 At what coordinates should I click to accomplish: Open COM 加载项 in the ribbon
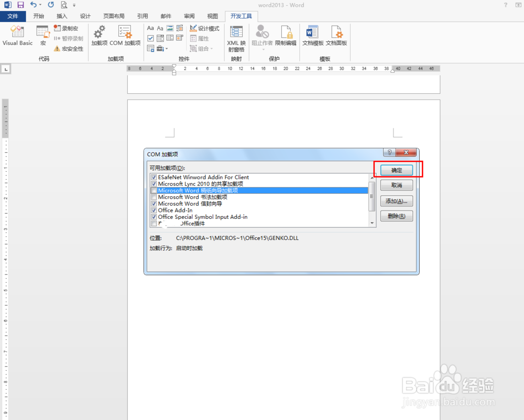(125, 36)
